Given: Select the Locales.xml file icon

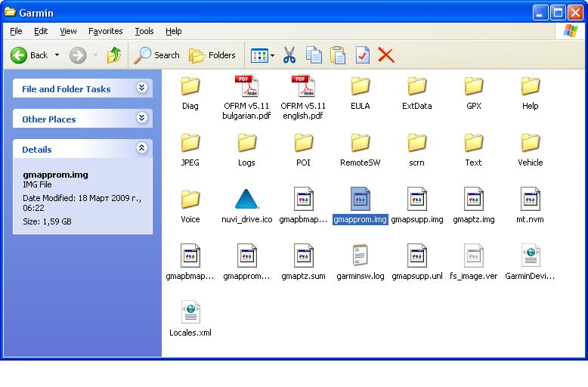Looking at the screenshot, I should [190, 313].
